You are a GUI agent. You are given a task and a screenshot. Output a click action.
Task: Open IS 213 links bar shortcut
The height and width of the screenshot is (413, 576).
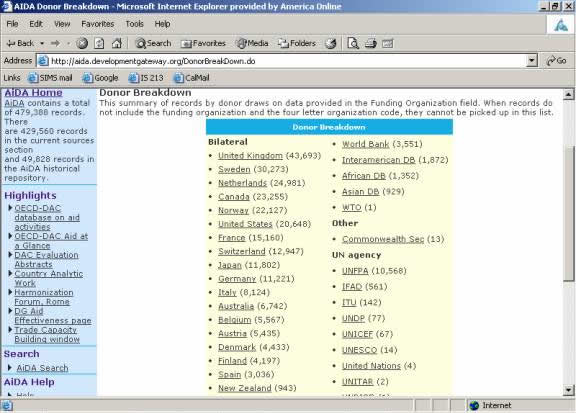click(146, 78)
